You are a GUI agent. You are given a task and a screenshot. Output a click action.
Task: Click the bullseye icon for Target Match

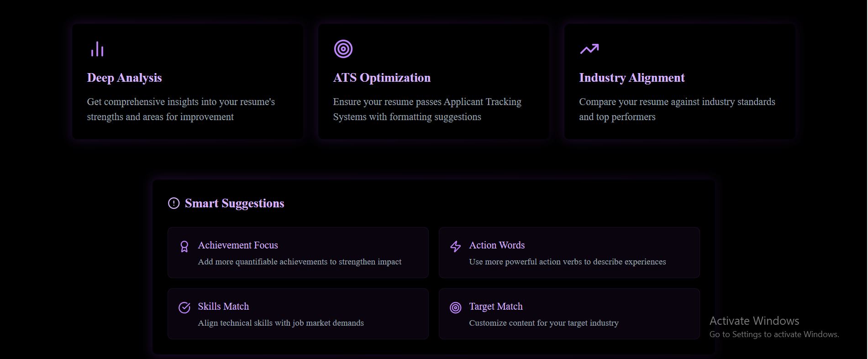[x=455, y=308]
